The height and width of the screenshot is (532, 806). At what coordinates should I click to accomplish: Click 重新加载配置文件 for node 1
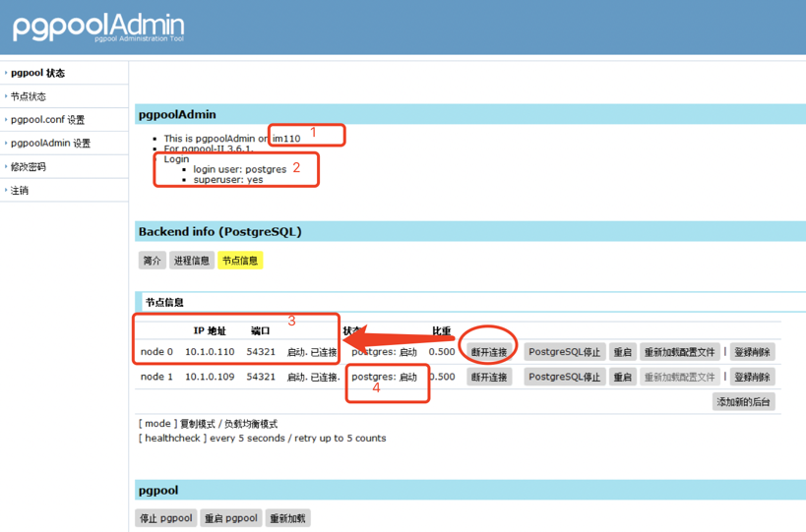click(x=680, y=377)
